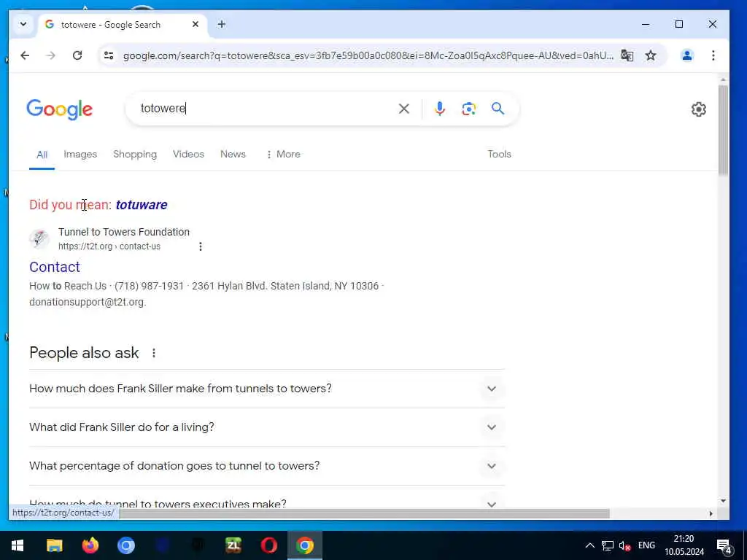Open Google quick settings gear
The width and height of the screenshot is (747, 560).
click(698, 109)
